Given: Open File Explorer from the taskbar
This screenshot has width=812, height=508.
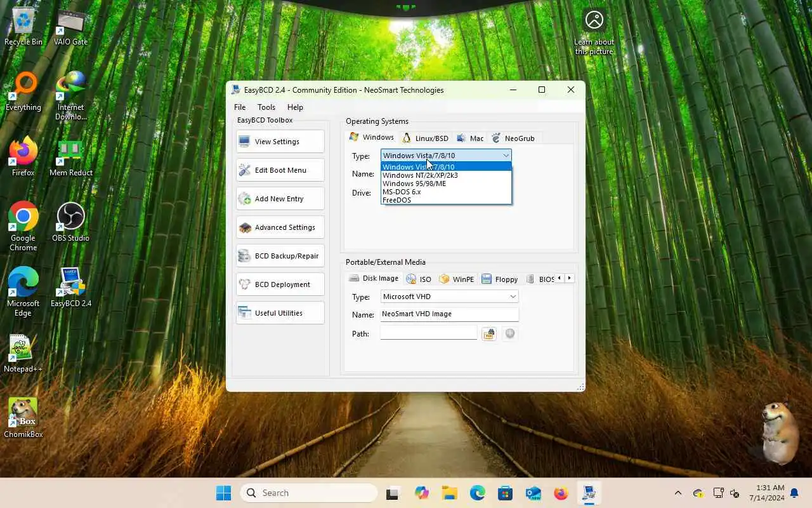Looking at the screenshot, I should (450, 493).
